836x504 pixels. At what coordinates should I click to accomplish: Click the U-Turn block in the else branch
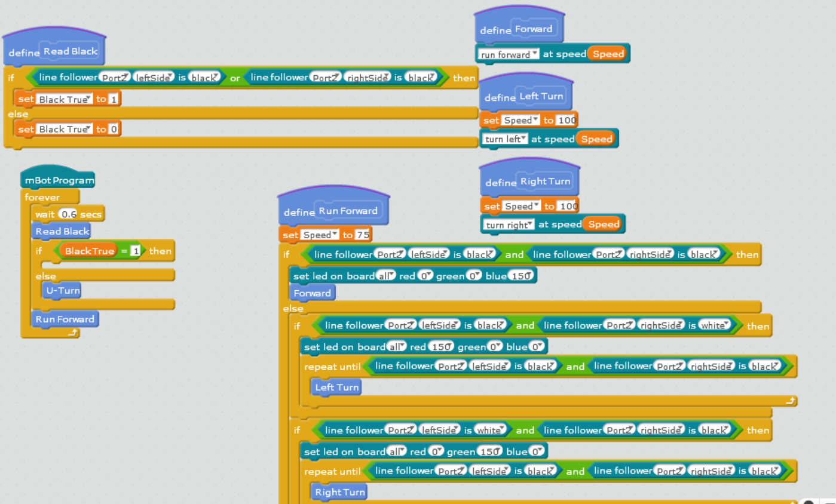62,291
